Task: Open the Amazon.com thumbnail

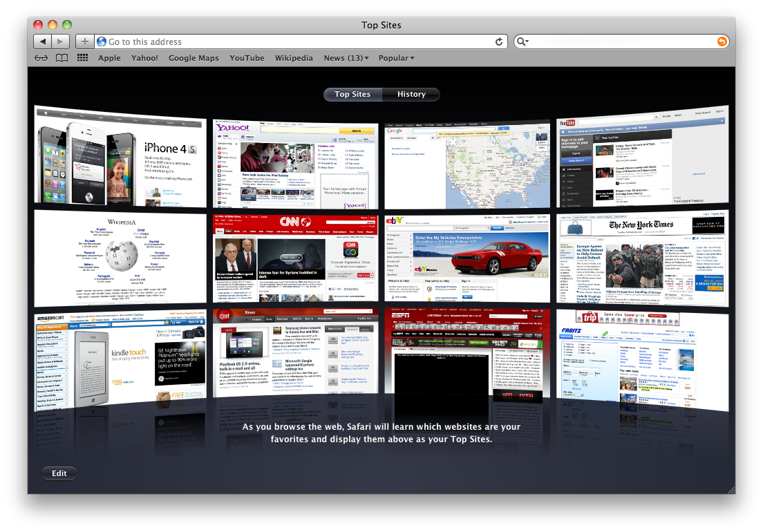Action: click(120, 360)
